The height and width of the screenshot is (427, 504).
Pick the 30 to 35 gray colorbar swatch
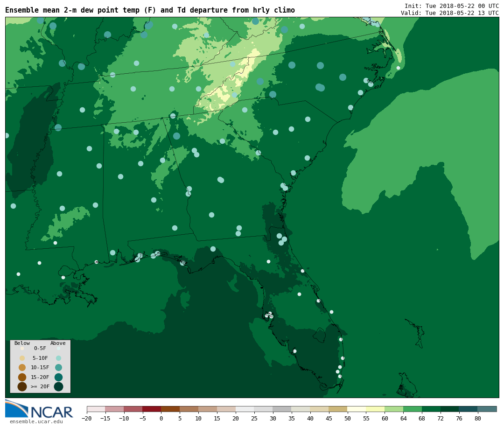pos(282,409)
